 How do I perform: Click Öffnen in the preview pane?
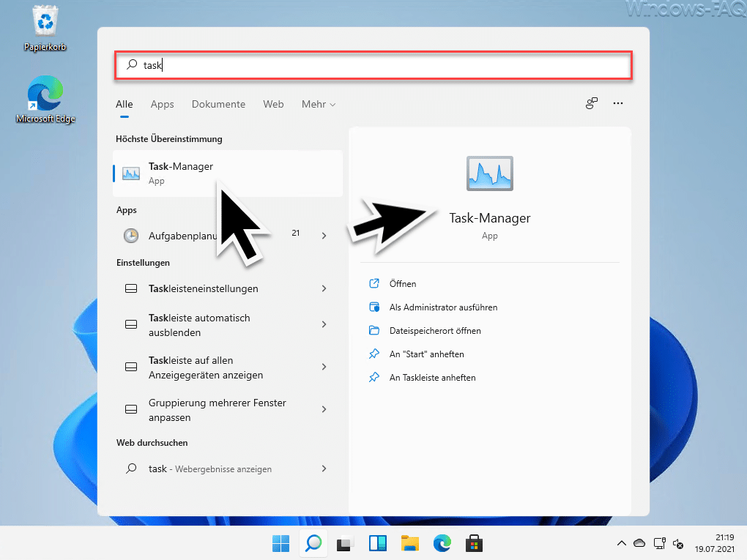(x=403, y=284)
